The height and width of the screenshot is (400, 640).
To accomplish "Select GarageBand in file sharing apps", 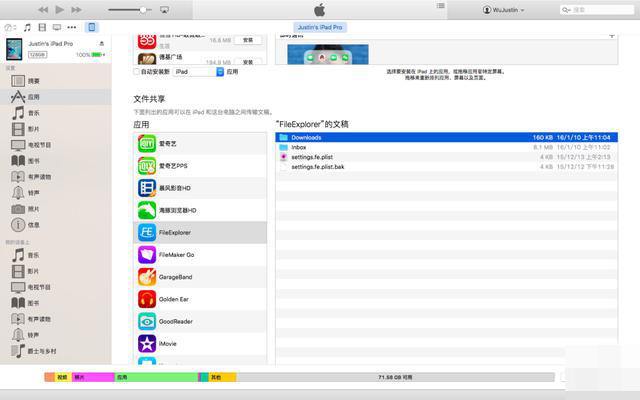I will [x=200, y=277].
